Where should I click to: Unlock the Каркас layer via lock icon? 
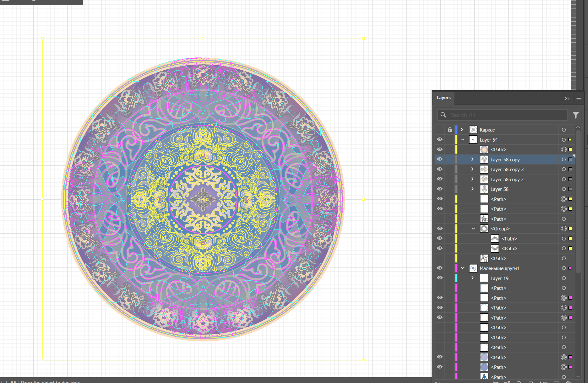[449, 130]
